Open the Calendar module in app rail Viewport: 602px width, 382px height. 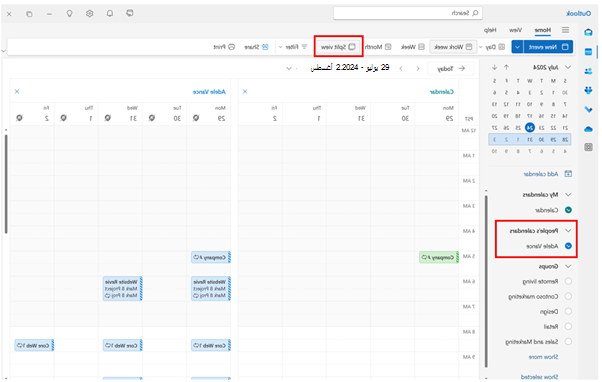click(x=588, y=52)
